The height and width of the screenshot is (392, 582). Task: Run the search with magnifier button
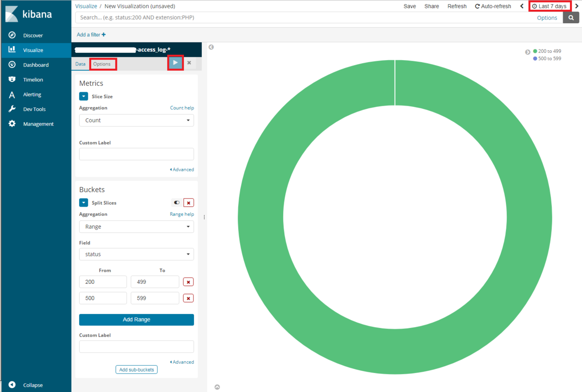coord(571,17)
